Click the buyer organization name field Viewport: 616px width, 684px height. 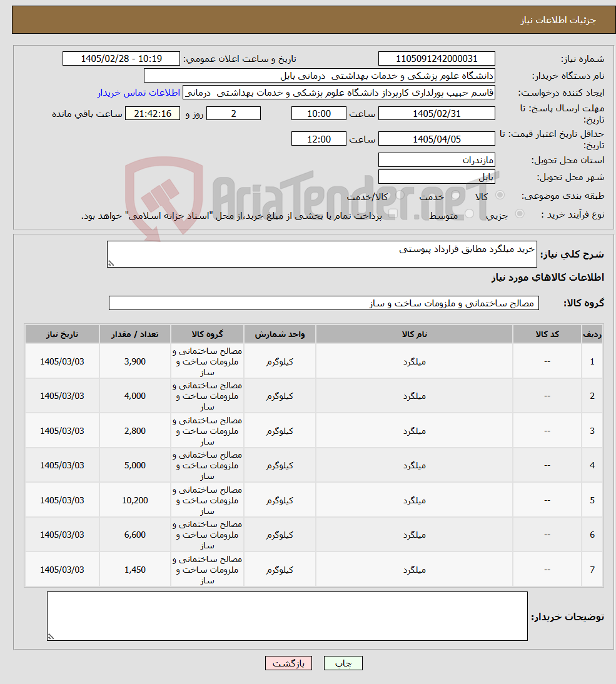[320, 76]
